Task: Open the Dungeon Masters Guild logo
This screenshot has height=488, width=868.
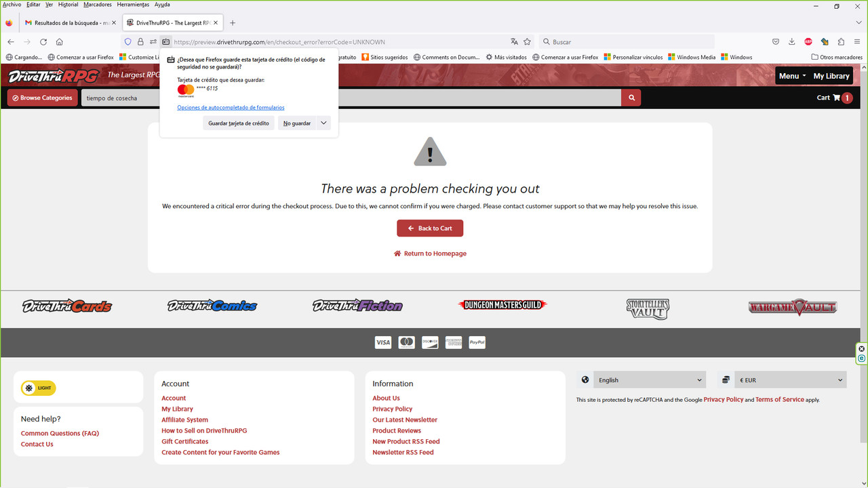Action: (x=502, y=305)
